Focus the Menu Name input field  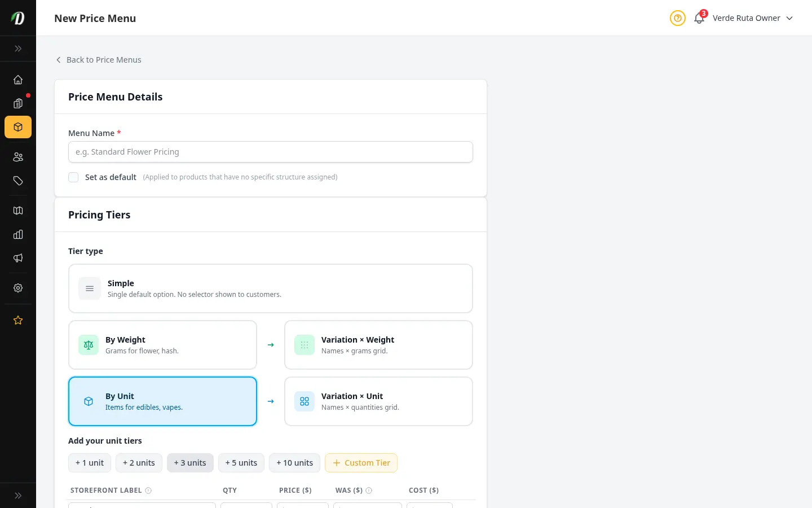tap(271, 152)
